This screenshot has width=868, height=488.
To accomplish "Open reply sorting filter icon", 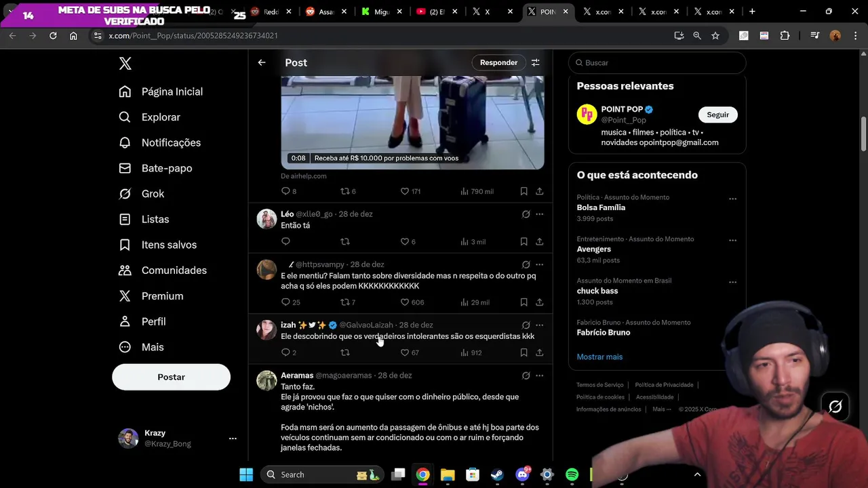I will click(x=536, y=62).
